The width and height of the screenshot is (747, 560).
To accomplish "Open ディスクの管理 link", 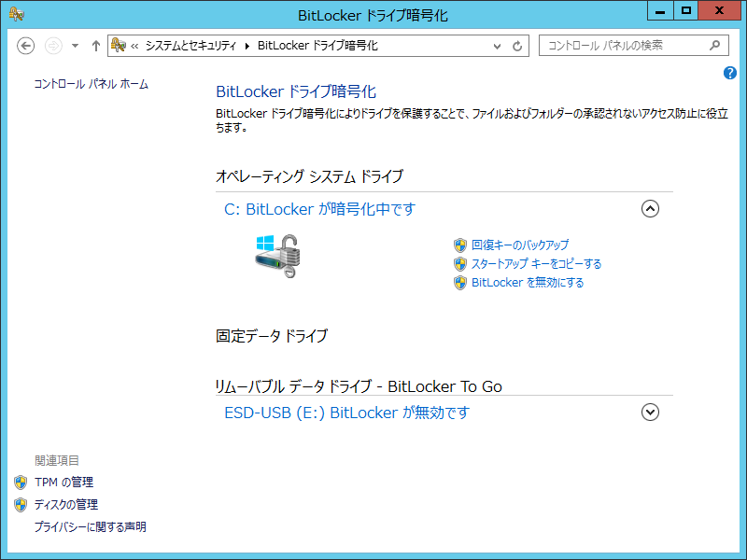I will (66, 505).
